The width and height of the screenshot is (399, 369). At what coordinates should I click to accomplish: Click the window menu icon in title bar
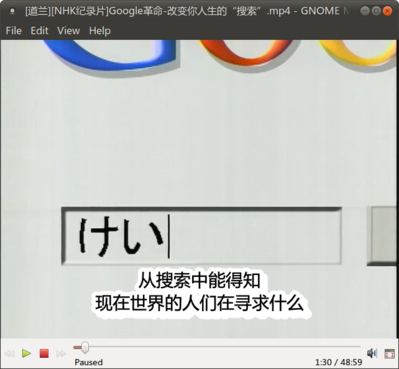[12, 11]
